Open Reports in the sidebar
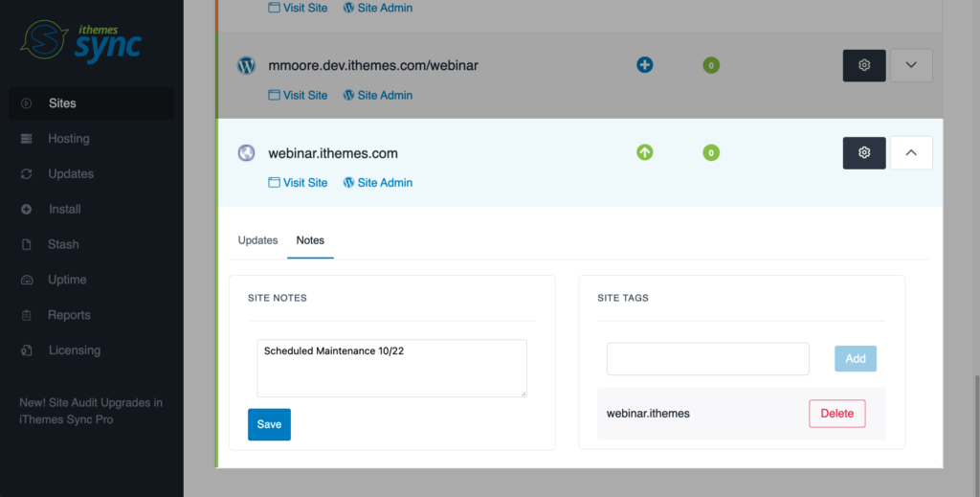The width and height of the screenshot is (980, 497). (x=69, y=315)
